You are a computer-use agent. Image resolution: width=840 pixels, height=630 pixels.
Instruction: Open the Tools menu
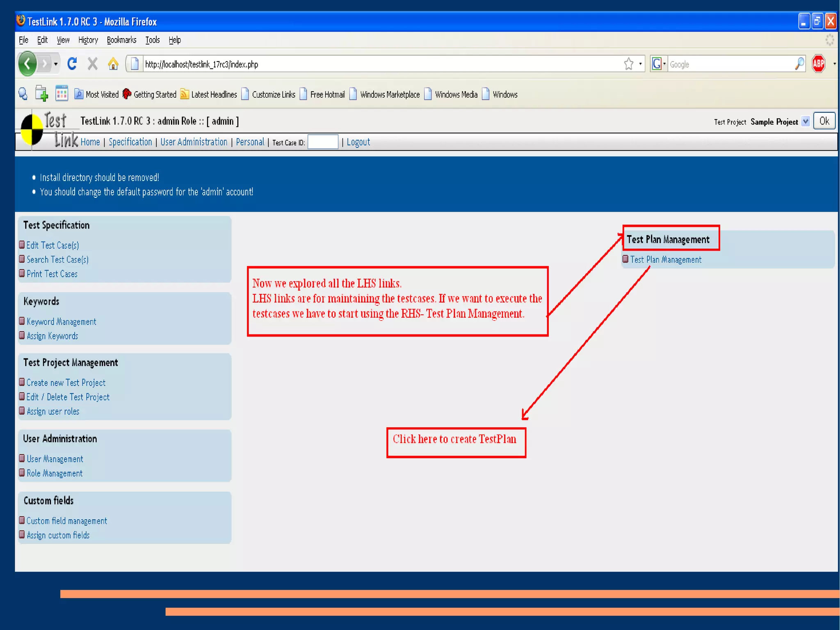(152, 40)
